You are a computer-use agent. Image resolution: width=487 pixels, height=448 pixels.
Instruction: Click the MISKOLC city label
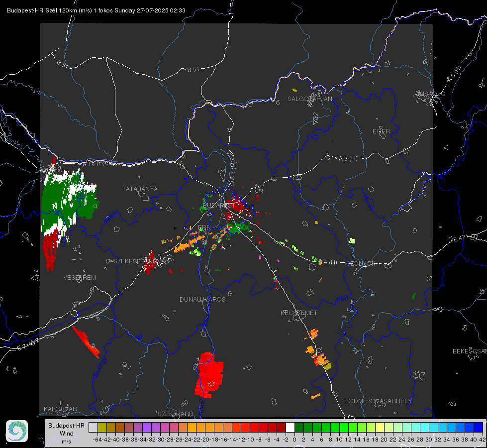click(x=431, y=94)
